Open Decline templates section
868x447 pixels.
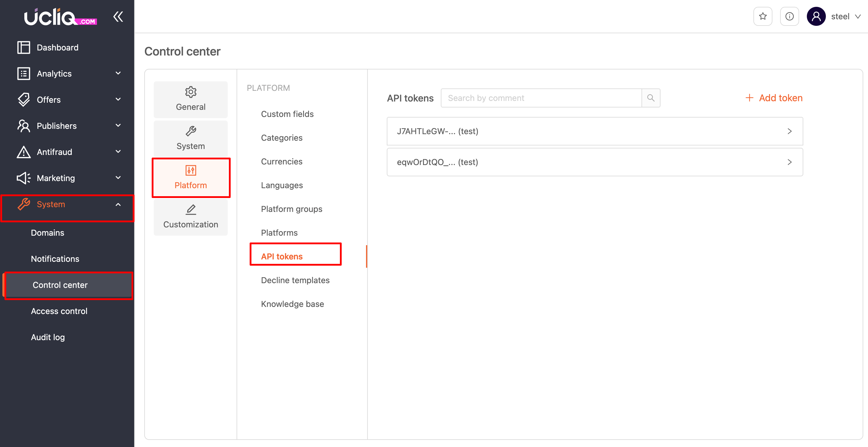coord(295,280)
